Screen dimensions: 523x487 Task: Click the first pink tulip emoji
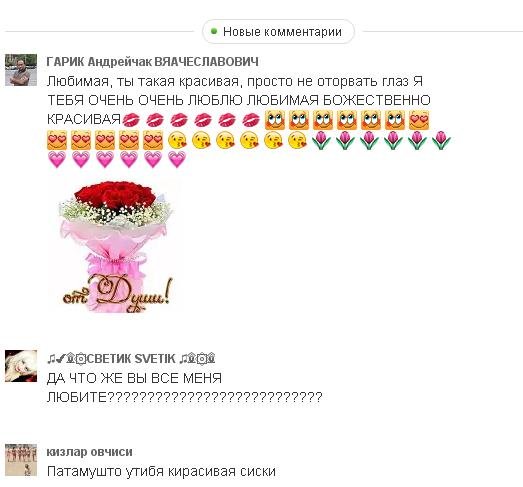321,140
